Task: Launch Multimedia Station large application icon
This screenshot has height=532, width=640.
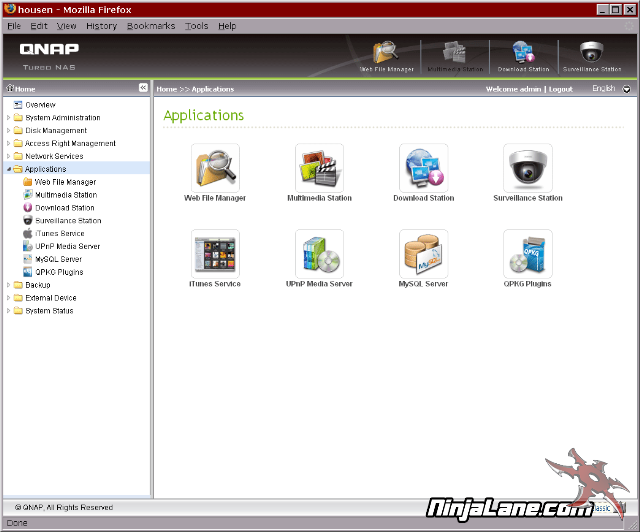Action: 319,168
